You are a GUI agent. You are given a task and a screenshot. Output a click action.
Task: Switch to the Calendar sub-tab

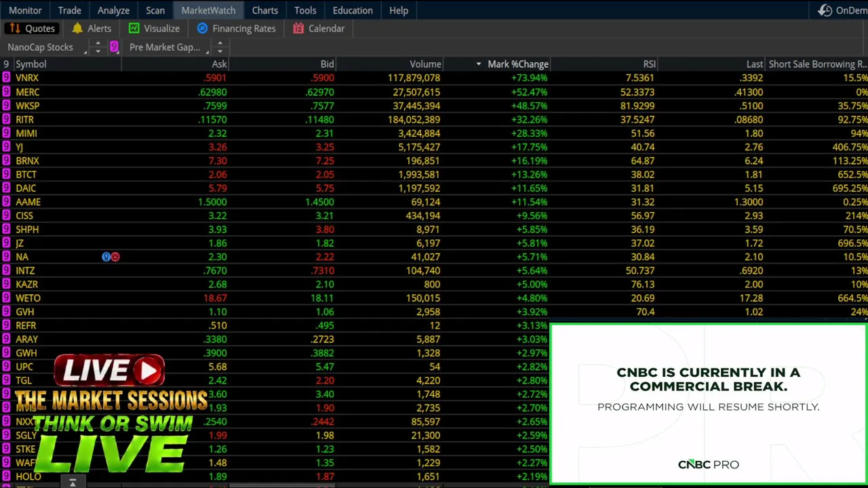point(319,28)
